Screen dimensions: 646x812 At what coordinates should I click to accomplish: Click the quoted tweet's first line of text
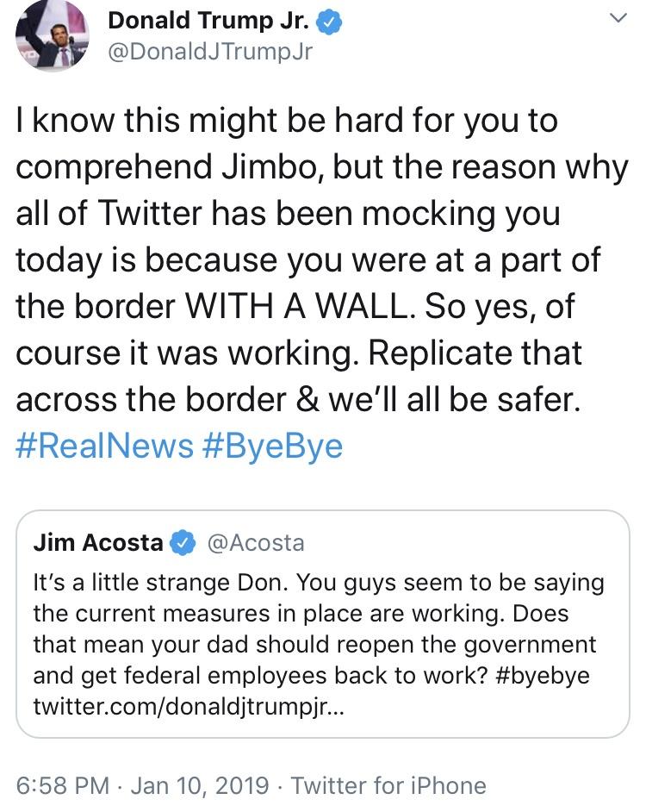[319, 583]
